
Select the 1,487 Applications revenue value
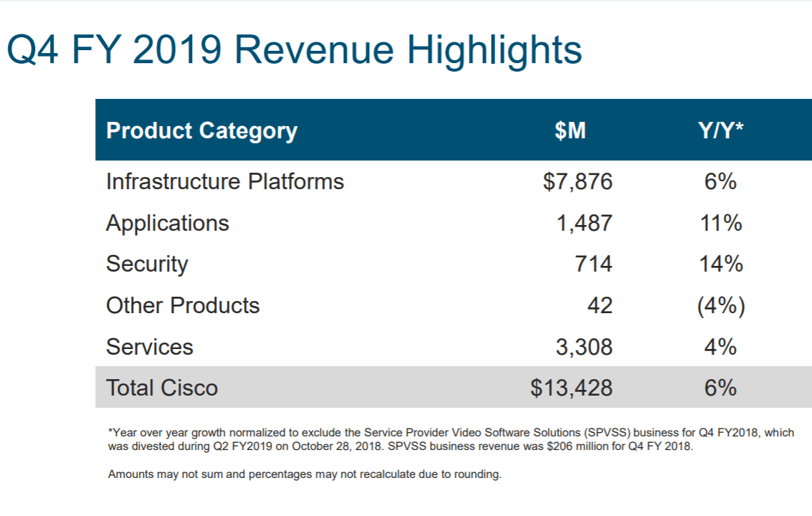click(584, 224)
